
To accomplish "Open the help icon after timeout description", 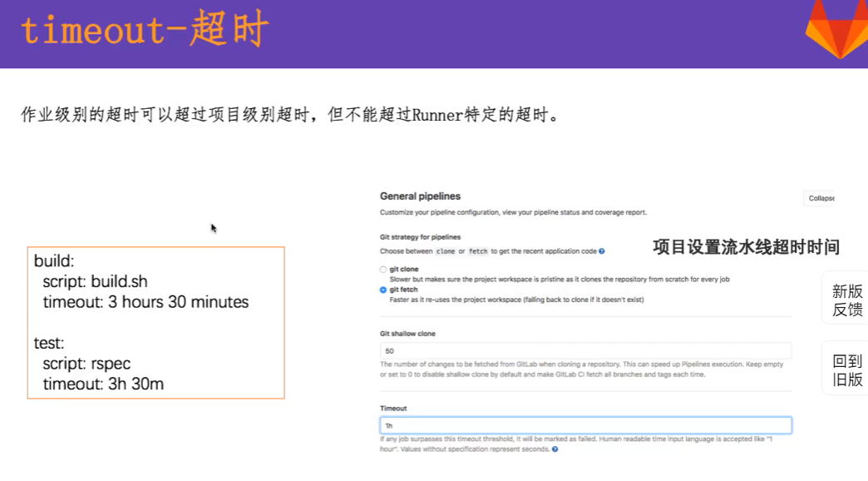I will 555,449.
